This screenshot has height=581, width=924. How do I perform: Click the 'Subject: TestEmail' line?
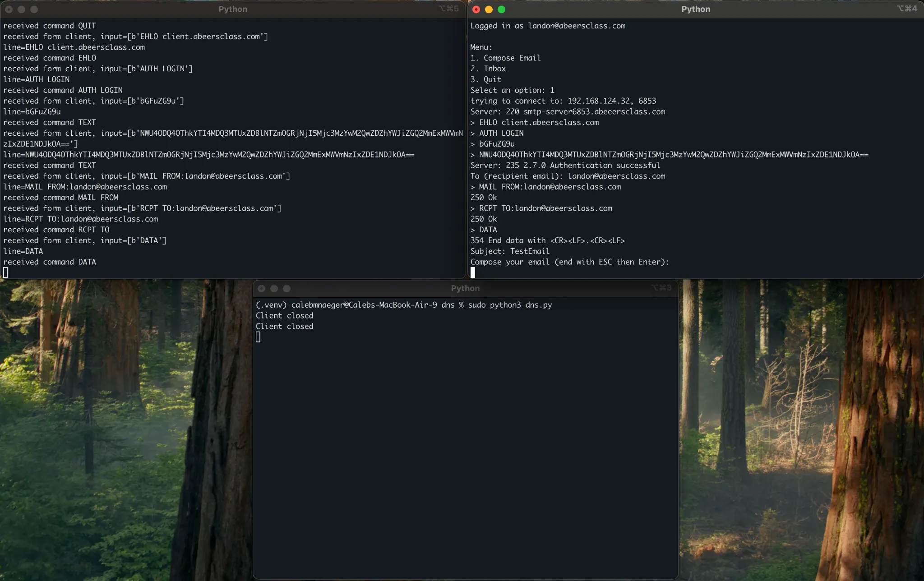pyautogui.click(x=510, y=251)
